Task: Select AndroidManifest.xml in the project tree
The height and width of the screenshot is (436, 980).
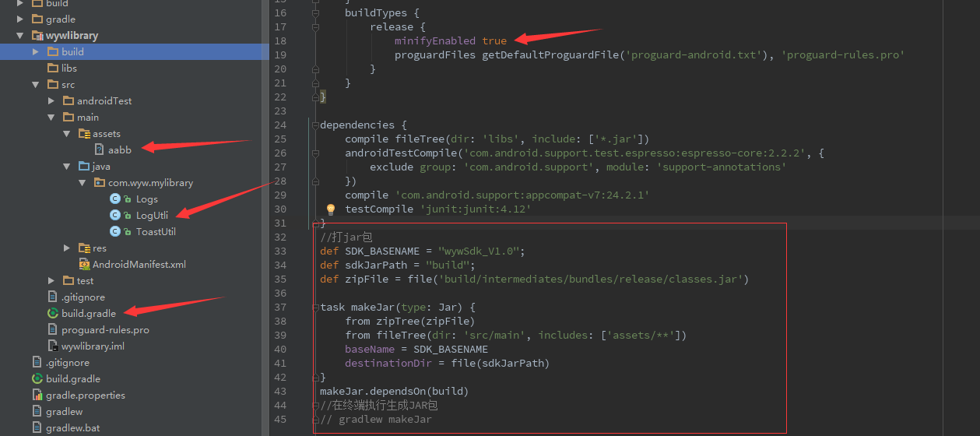Action: 139,264
